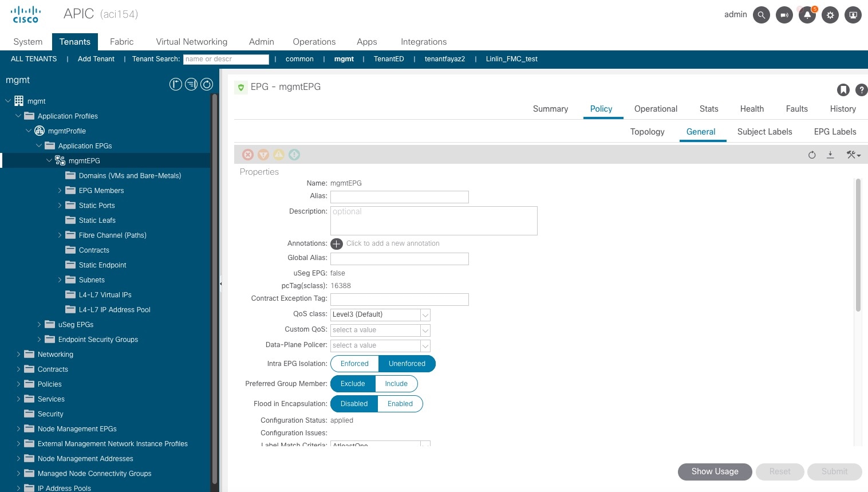Image resolution: width=868 pixels, height=492 pixels.
Task: Switch to the Operational tab
Action: (655, 109)
